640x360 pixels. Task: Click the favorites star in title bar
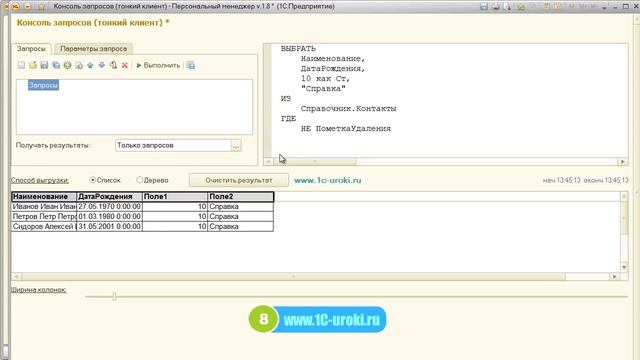coord(41,7)
